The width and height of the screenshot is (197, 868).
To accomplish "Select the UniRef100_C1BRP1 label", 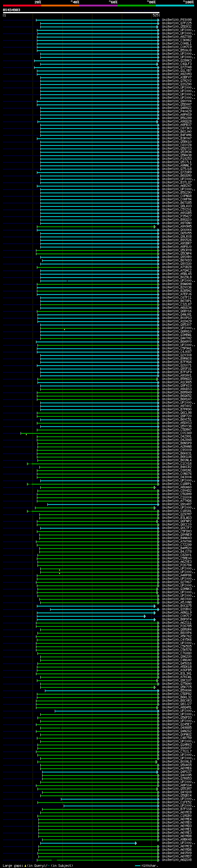I will pyautogui.click(x=176, y=484).
